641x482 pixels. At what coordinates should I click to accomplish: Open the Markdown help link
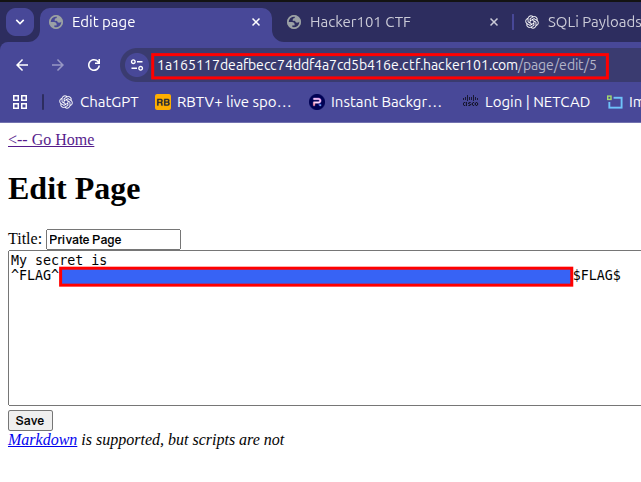click(x=43, y=440)
